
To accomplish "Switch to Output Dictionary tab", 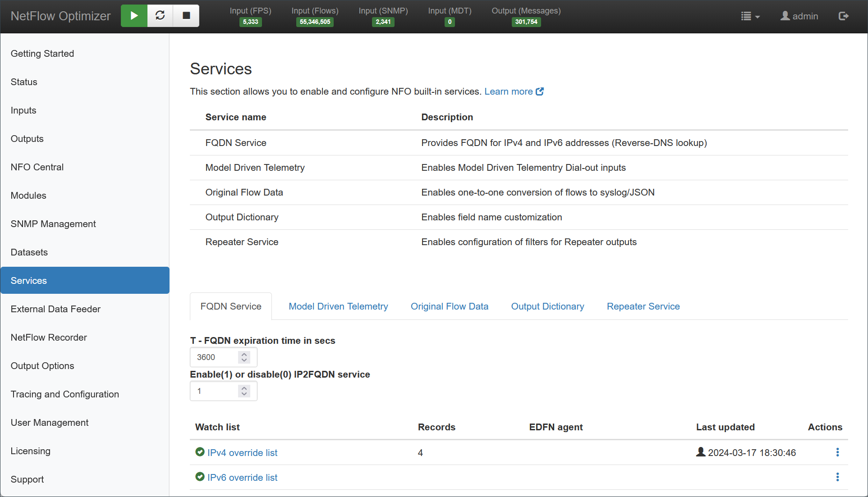I will click(x=547, y=306).
